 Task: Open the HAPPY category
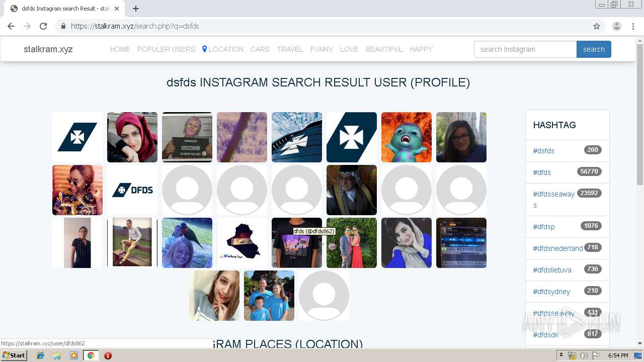421,49
